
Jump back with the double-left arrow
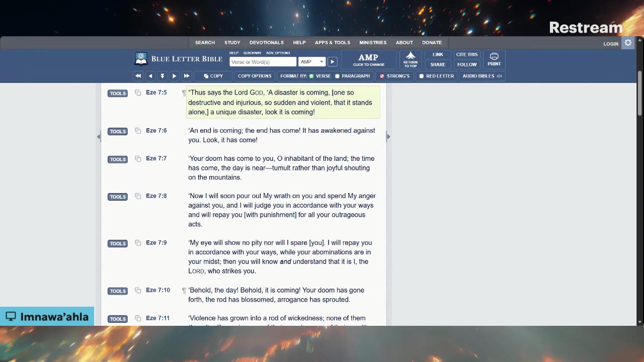pyautogui.click(x=138, y=76)
